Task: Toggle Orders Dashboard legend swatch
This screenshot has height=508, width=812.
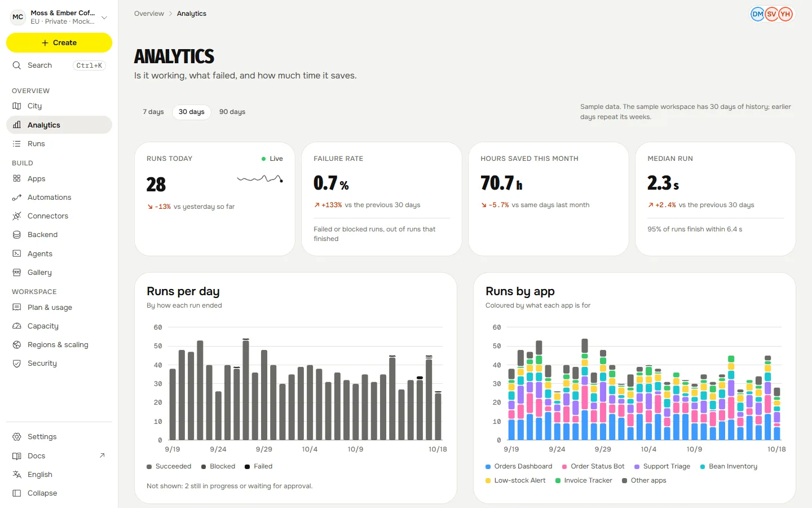Action: [488, 467]
